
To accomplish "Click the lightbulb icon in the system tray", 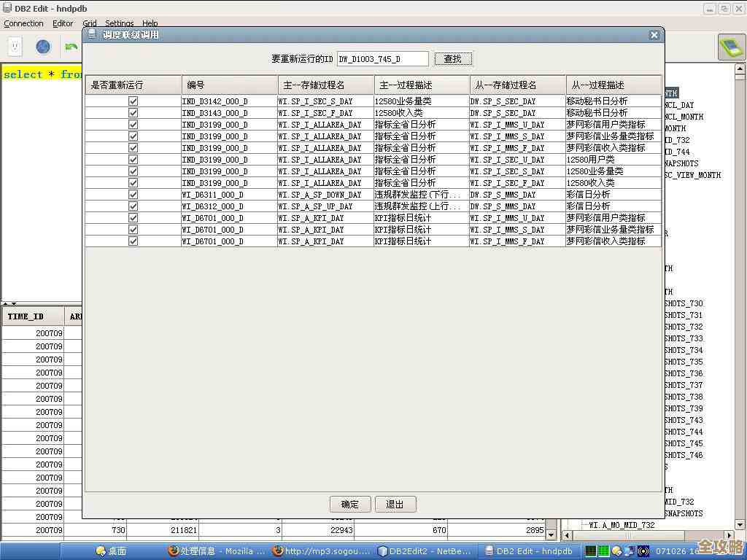I will click(x=616, y=551).
